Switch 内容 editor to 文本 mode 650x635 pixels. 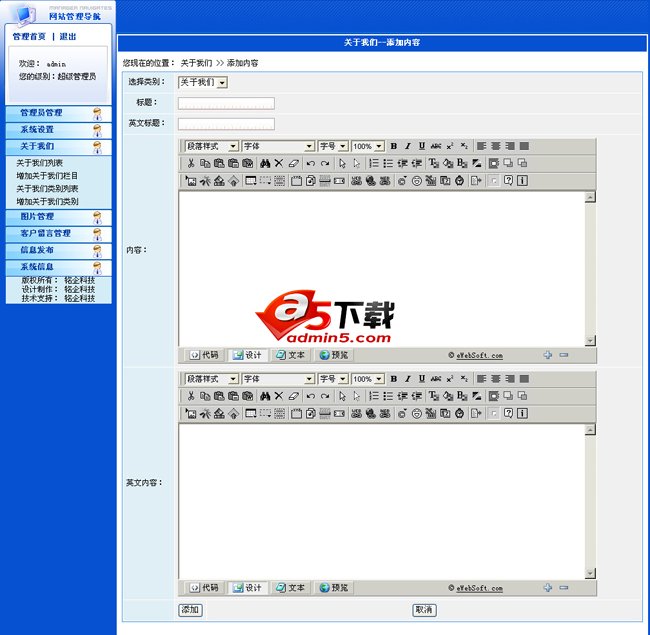click(x=290, y=355)
